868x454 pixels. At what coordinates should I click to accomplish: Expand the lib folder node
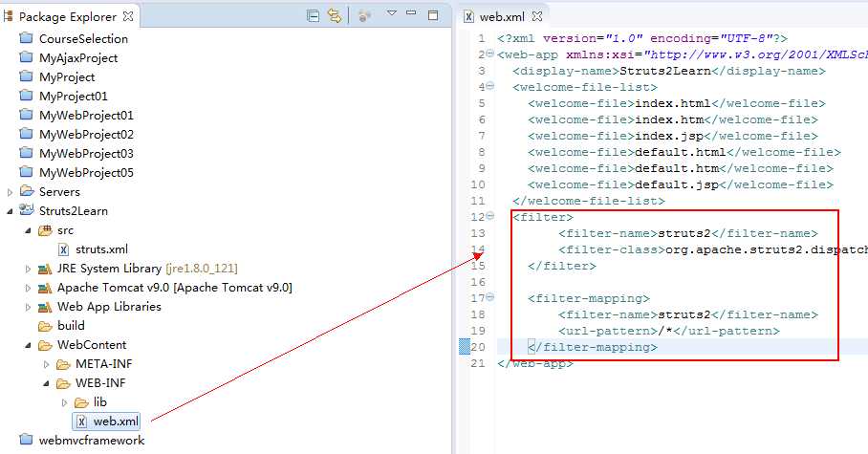pos(64,402)
